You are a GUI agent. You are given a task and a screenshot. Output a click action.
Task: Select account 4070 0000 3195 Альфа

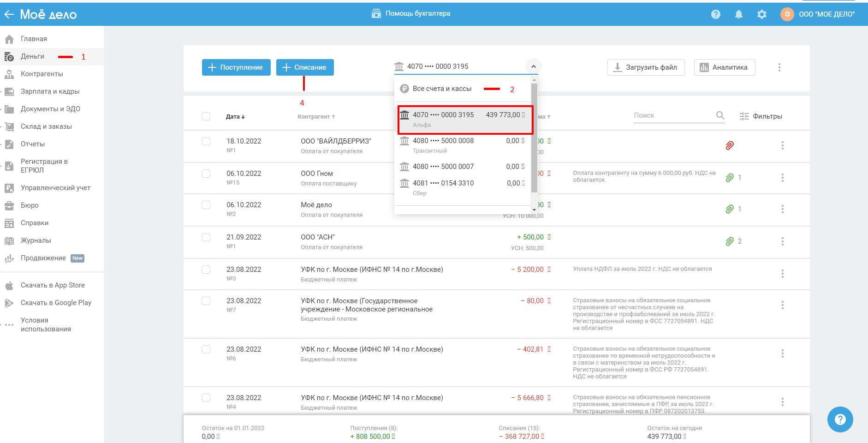click(463, 120)
